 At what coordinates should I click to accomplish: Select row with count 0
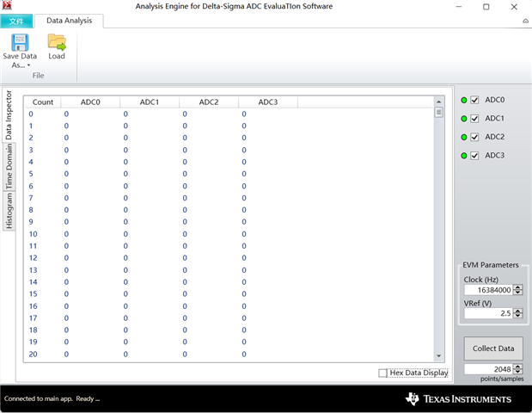pyautogui.click(x=229, y=114)
